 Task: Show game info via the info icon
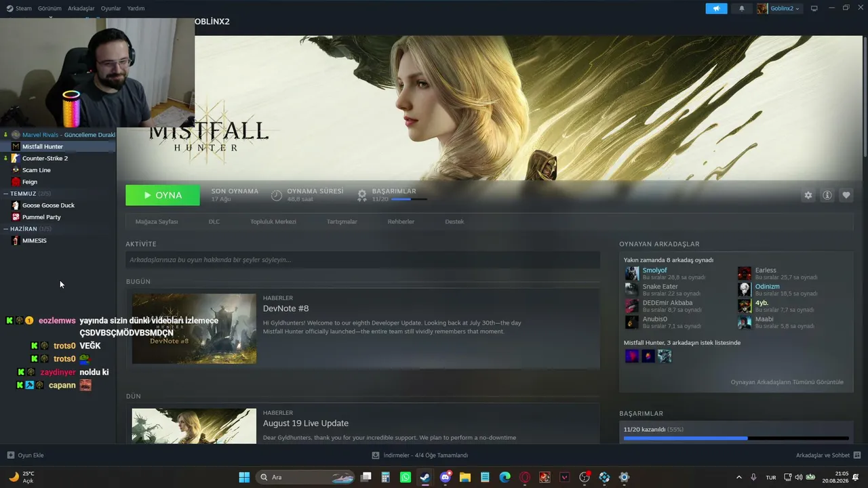827,195
